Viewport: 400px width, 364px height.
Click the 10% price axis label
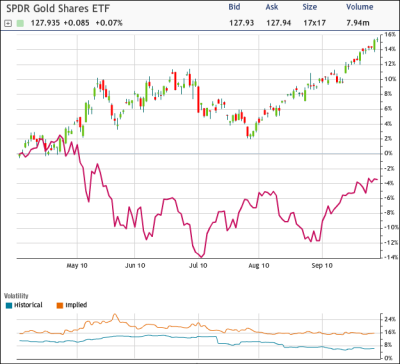point(390,79)
